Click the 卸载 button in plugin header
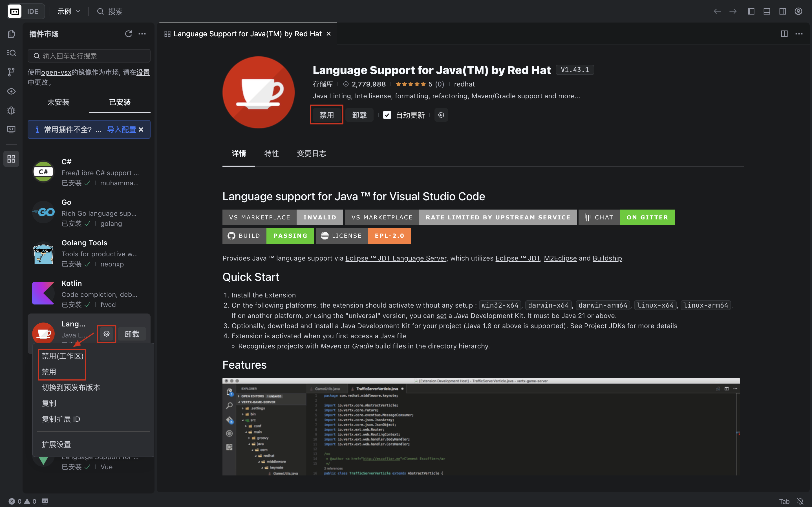 click(x=359, y=115)
